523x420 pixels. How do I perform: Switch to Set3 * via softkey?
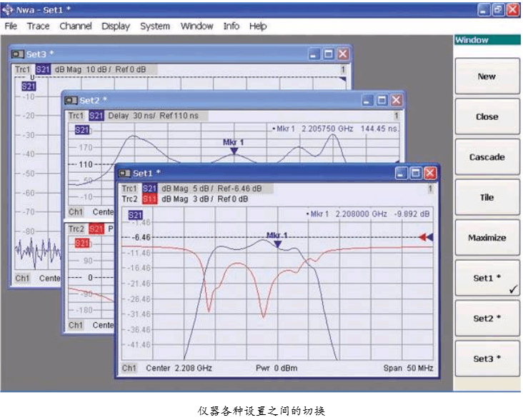coord(487,359)
